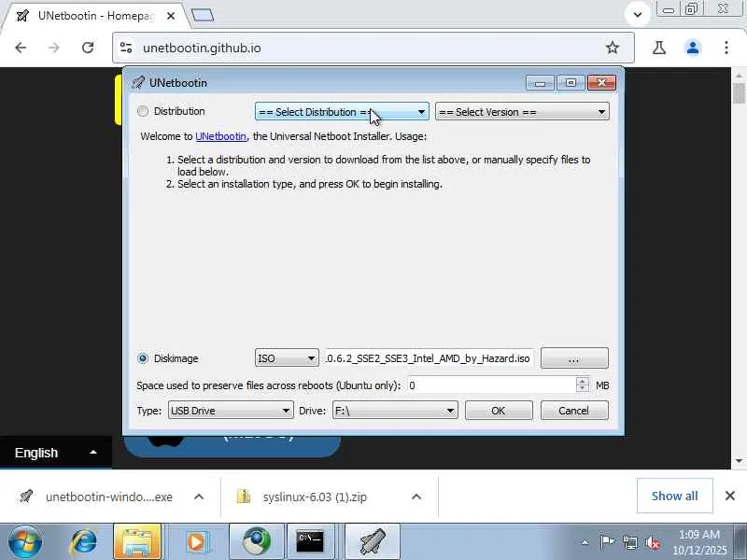Click the ISO file path field
This screenshot has height=560, width=747.
pyautogui.click(x=429, y=358)
